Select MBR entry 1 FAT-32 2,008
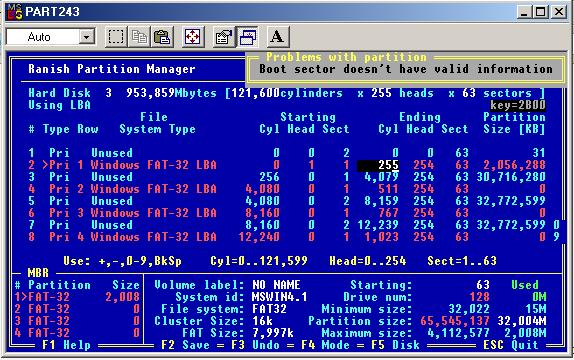The width and height of the screenshot is (574, 360). (x=77, y=297)
